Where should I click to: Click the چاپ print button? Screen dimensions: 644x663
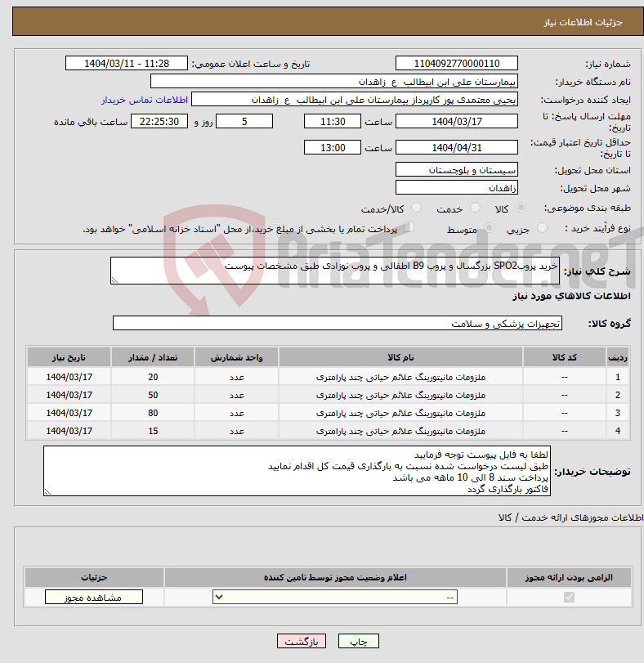358,641
